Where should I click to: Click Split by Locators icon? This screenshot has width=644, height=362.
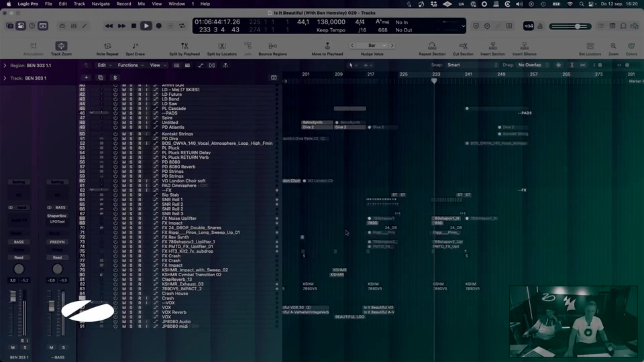(x=222, y=46)
